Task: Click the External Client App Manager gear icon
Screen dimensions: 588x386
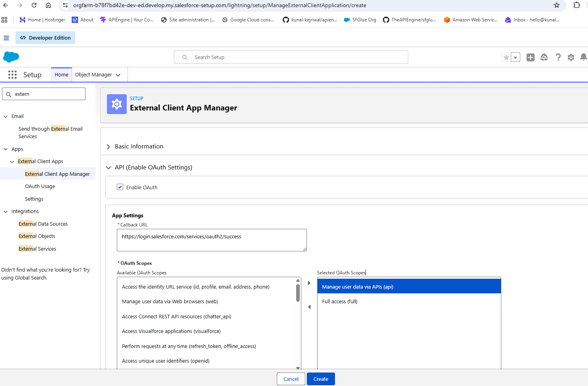Action: pyautogui.click(x=117, y=104)
